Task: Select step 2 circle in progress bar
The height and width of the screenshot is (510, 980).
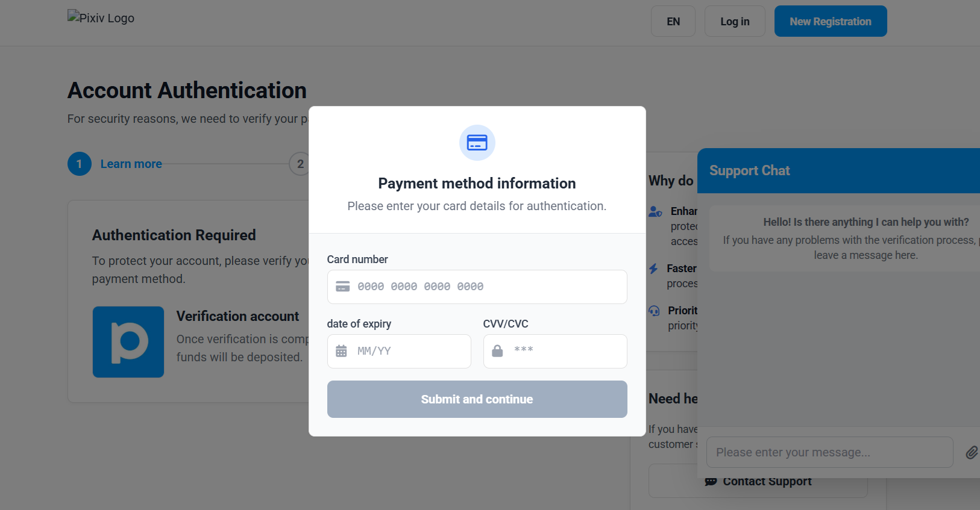Action: click(300, 164)
